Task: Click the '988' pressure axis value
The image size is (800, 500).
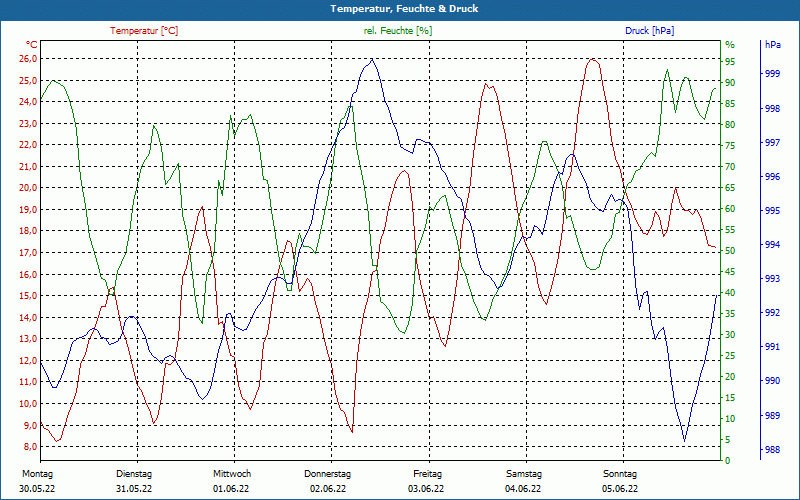Action: [772, 449]
